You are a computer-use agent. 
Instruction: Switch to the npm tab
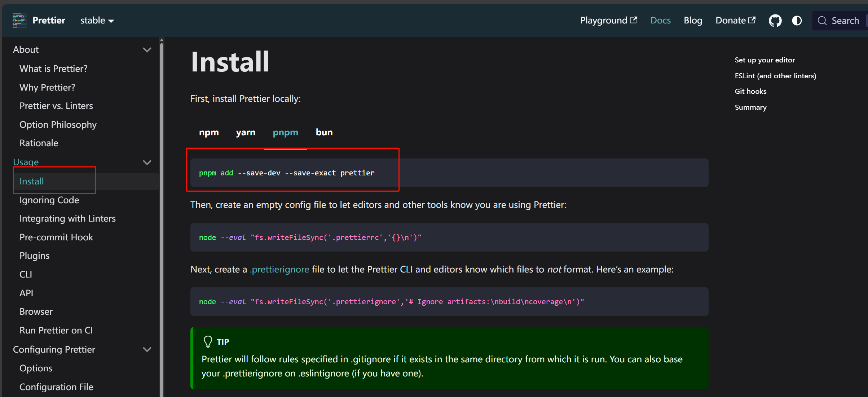tap(209, 132)
